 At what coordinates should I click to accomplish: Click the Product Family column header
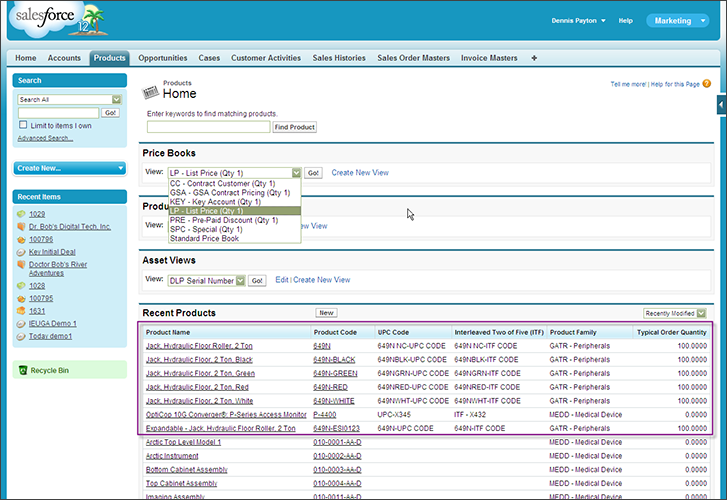573,332
